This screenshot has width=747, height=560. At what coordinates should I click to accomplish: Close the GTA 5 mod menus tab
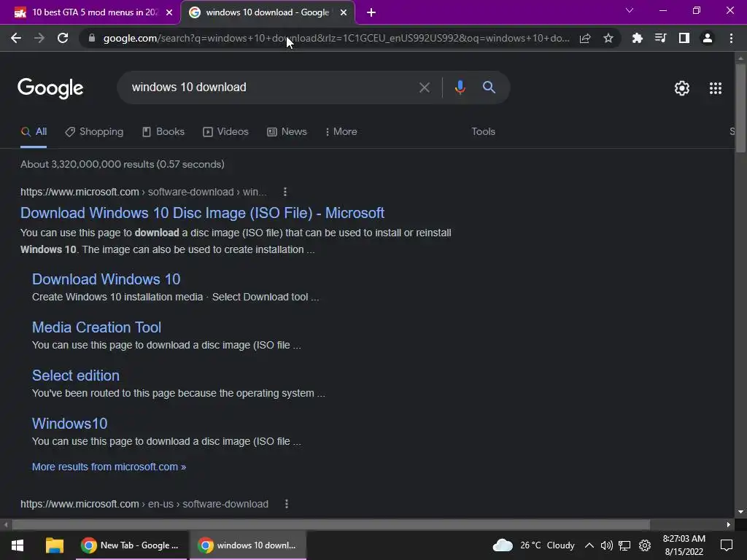point(169,12)
